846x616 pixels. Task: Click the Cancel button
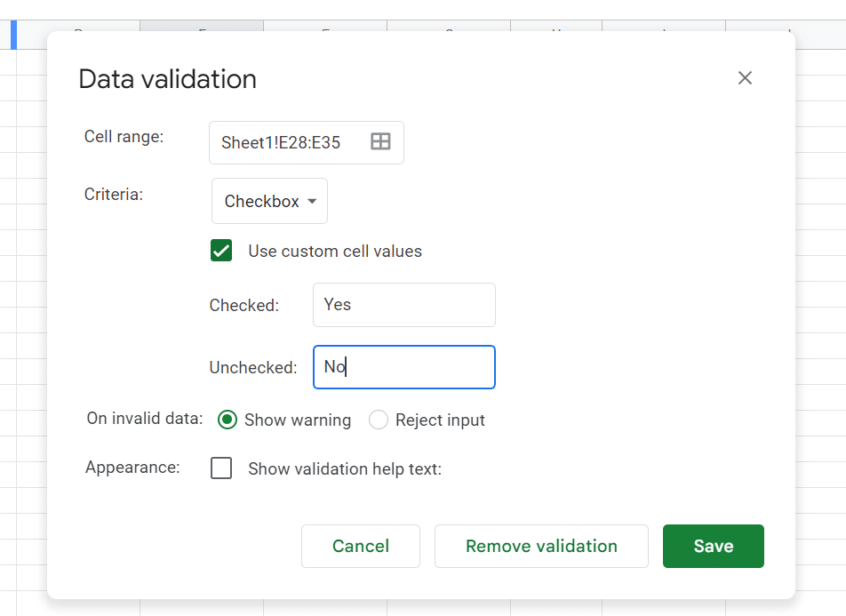coord(360,546)
